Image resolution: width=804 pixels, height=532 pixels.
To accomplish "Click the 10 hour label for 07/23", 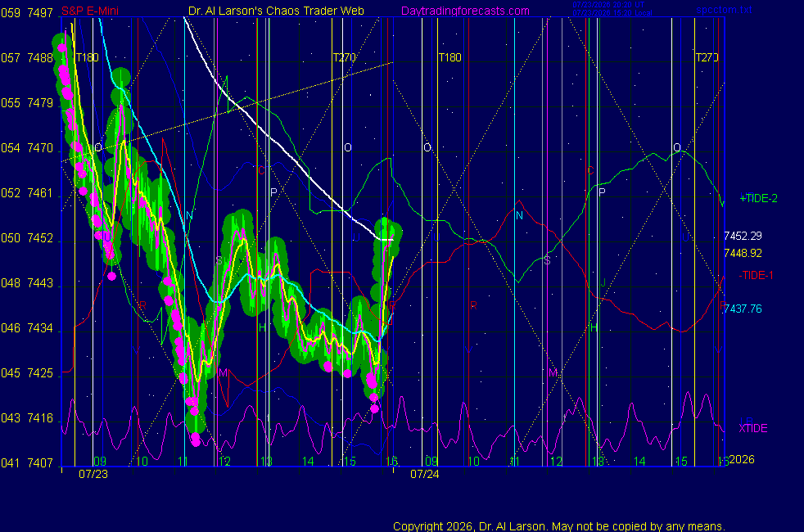I will click(x=142, y=462).
